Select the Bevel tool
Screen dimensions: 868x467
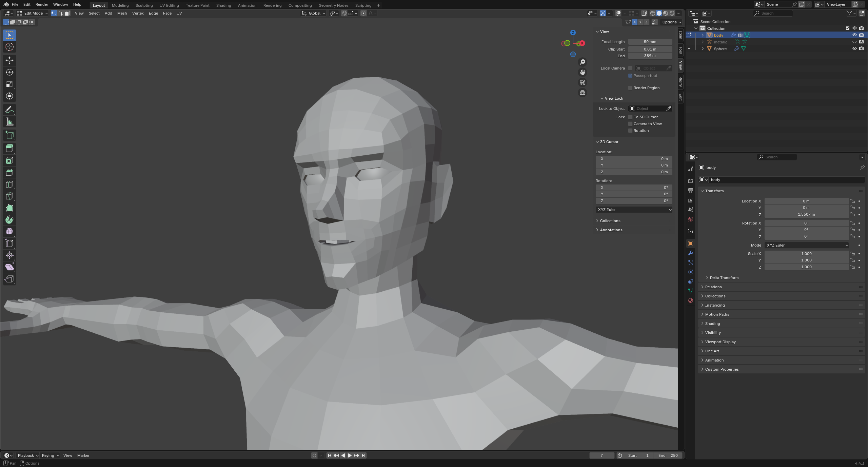(x=9, y=172)
